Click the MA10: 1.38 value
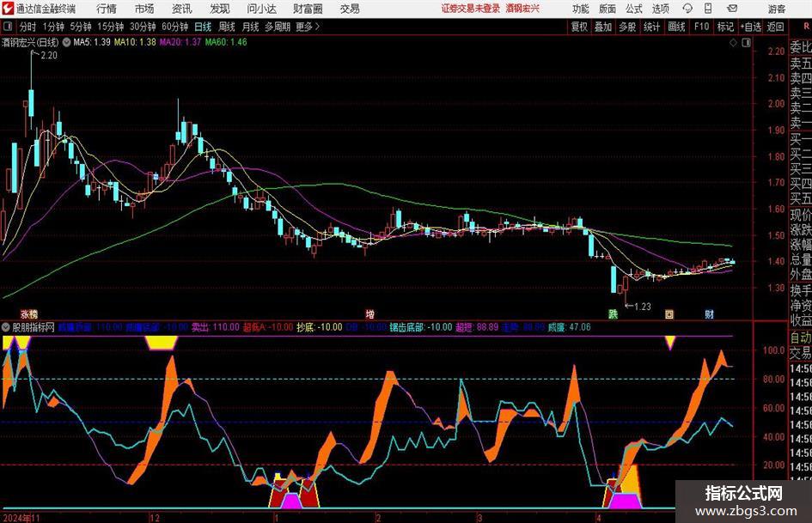Screen dimensions: 812x523 (x=135, y=42)
